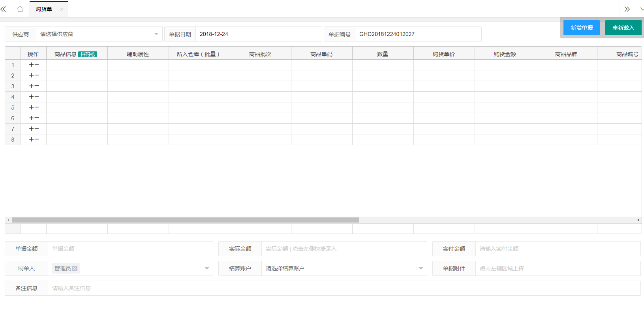Click the plus icon in row 1
The image size is (644, 319).
[x=31, y=65]
